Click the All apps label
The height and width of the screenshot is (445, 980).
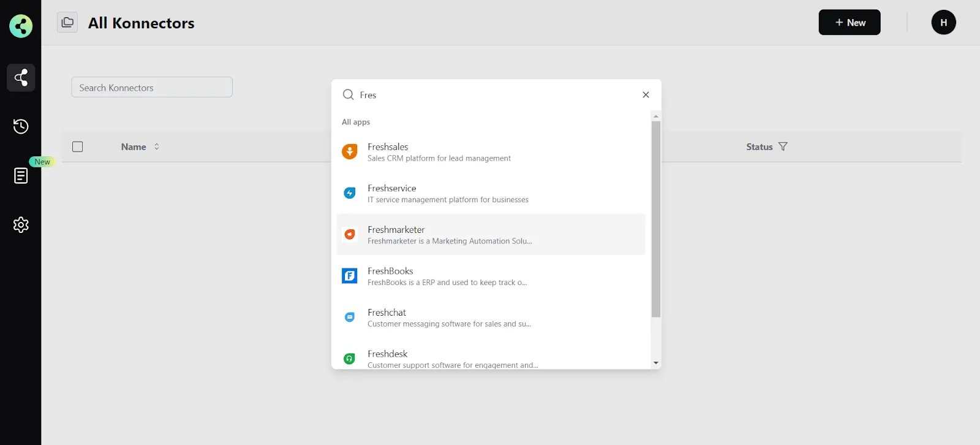click(356, 122)
